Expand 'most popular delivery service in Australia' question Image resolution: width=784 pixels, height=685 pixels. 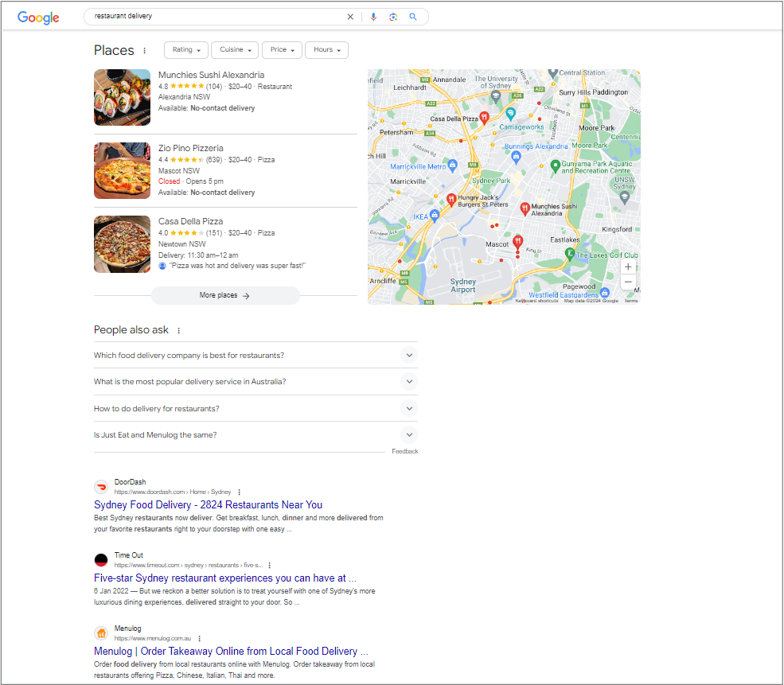(x=255, y=382)
